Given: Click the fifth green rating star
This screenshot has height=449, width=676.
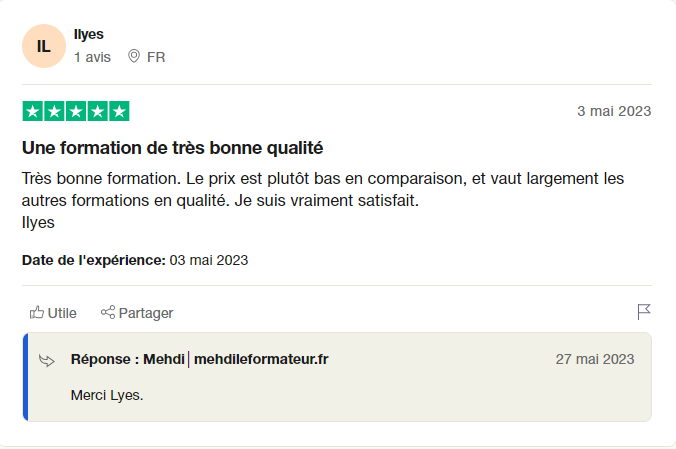Looking at the screenshot, I should tap(119, 111).
